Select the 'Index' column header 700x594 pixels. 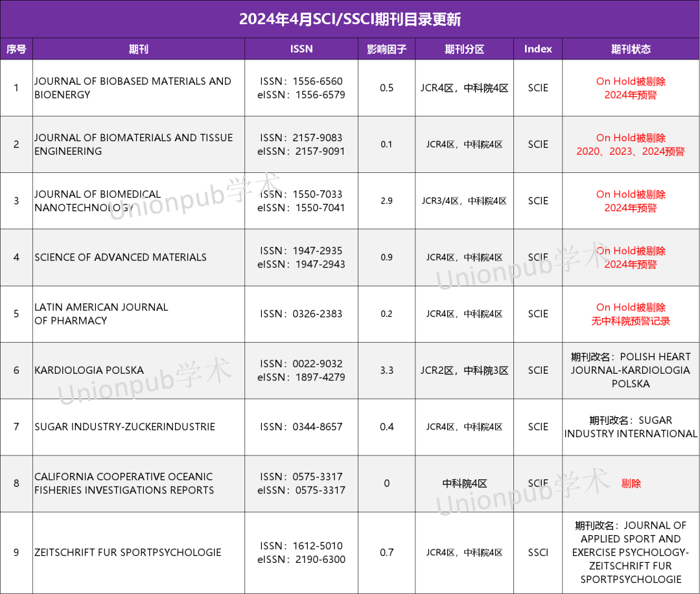click(x=538, y=49)
